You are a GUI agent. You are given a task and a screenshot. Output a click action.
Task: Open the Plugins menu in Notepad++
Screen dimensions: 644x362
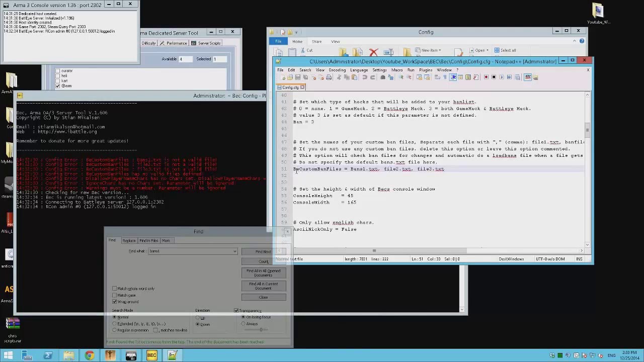426,70
